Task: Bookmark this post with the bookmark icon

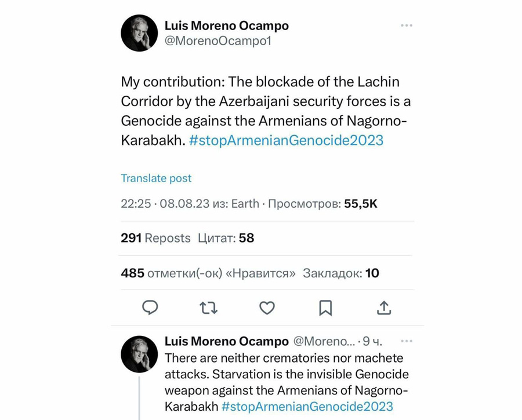Action: click(325, 307)
